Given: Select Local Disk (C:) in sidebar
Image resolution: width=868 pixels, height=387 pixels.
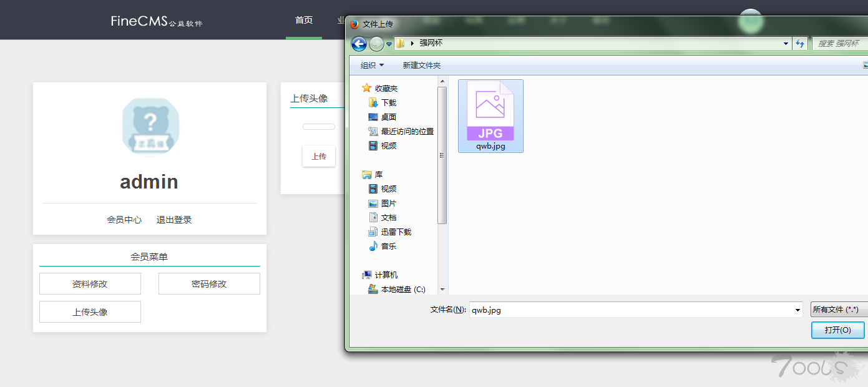Looking at the screenshot, I should coord(402,289).
